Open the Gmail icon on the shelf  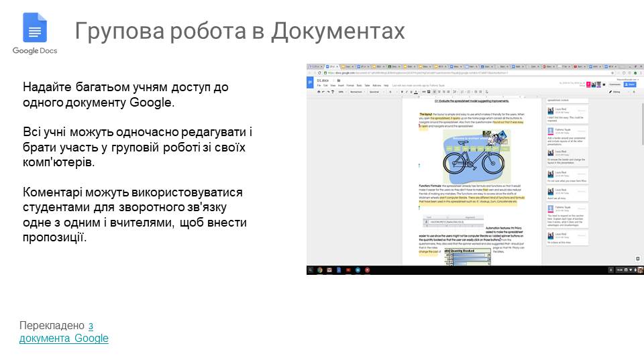click(x=329, y=269)
